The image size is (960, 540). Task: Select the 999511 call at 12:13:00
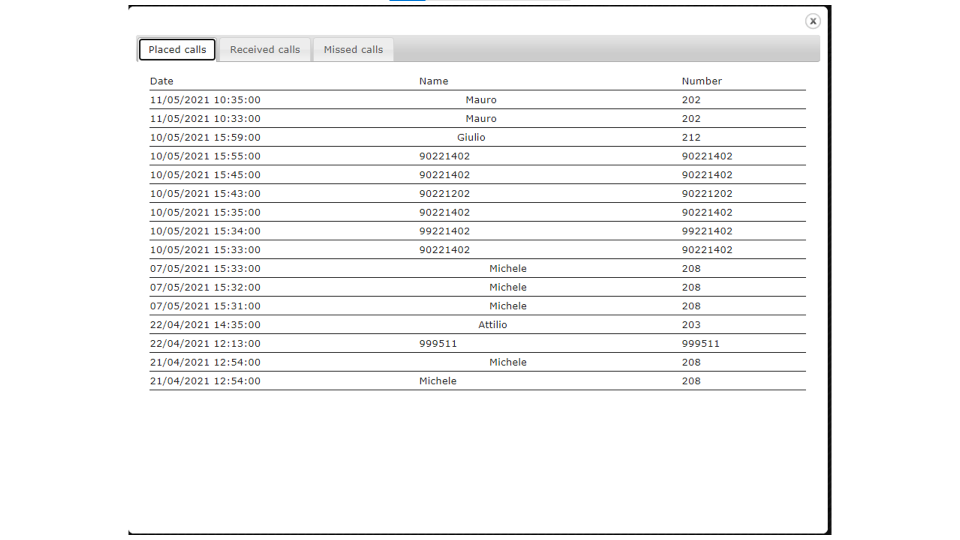click(x=478, y=343)
